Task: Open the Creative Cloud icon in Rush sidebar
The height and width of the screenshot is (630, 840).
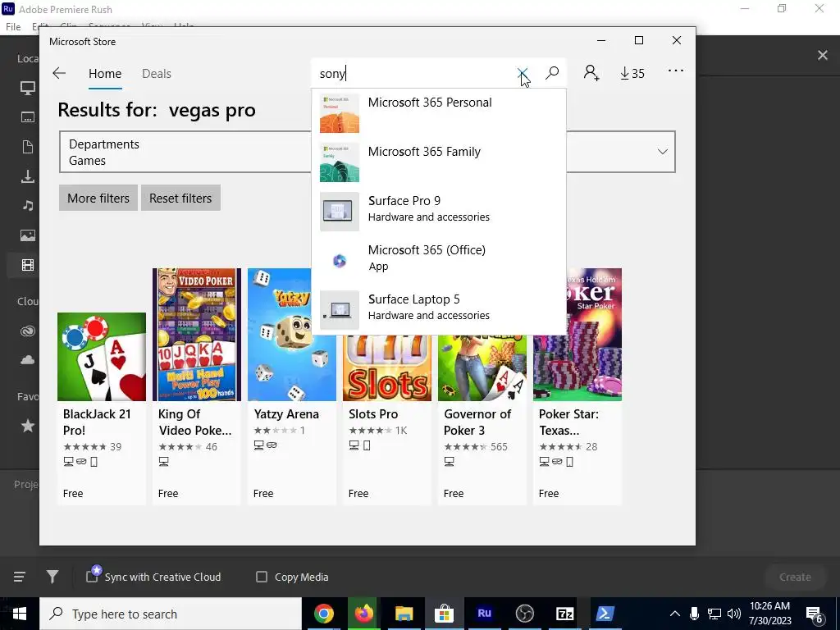Action: coord(27,331)
